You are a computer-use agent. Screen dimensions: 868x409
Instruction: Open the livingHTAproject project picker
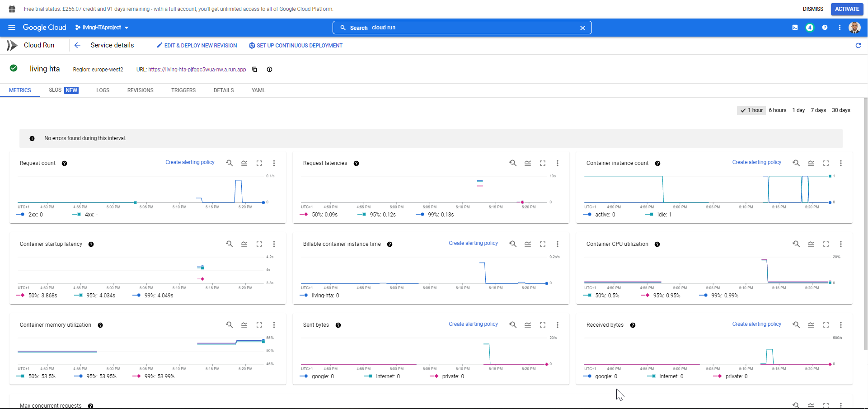point(101,28)
